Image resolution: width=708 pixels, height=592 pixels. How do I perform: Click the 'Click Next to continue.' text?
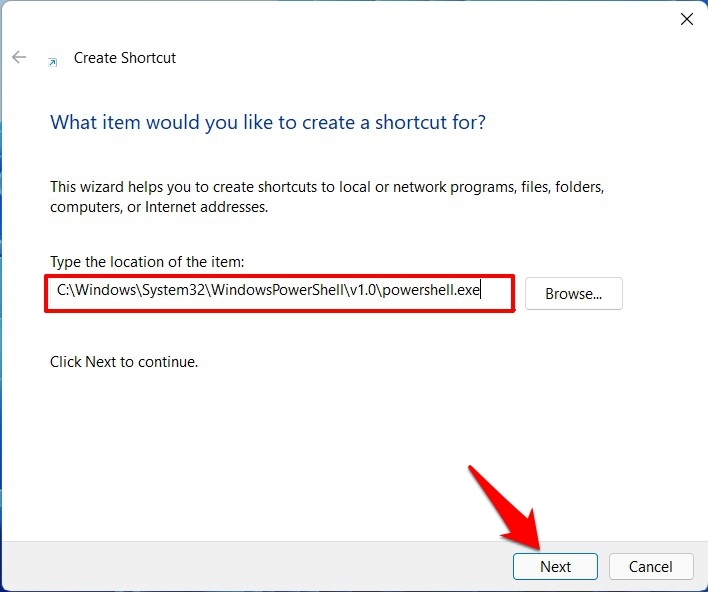[124, 362]
